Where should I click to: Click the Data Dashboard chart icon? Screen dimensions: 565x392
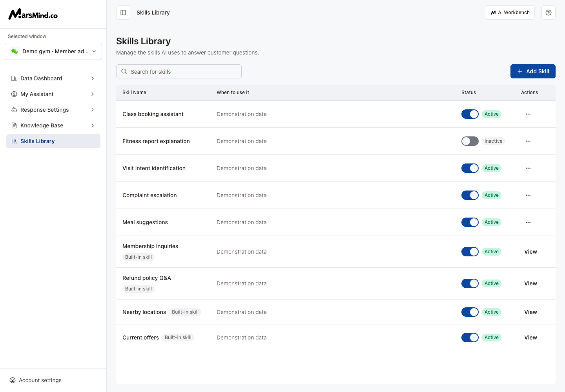tap(14, 78)
